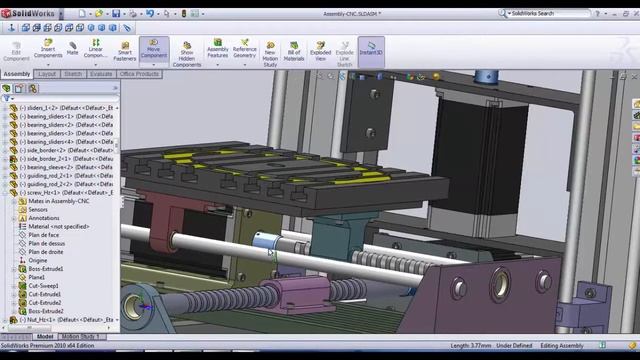This screenshot has width=640, height=360.
Task: Switch to the Evaluate tab
Action: click(101, 74)
